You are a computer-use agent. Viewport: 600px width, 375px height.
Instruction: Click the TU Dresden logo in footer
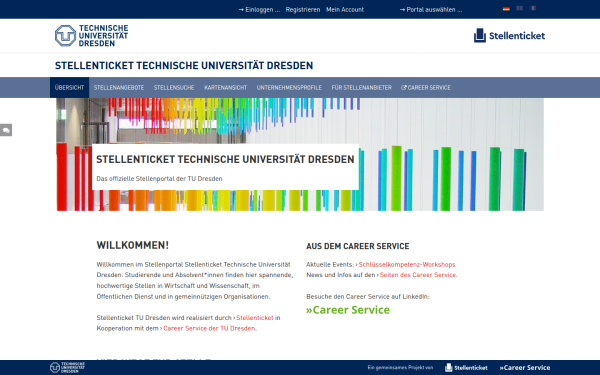click(x=67, y=367)
